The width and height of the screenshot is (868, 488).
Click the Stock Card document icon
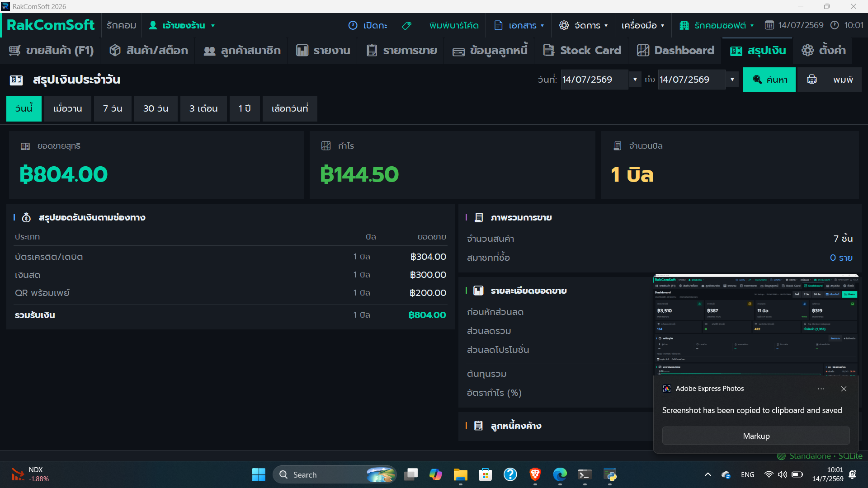[548, 50]
